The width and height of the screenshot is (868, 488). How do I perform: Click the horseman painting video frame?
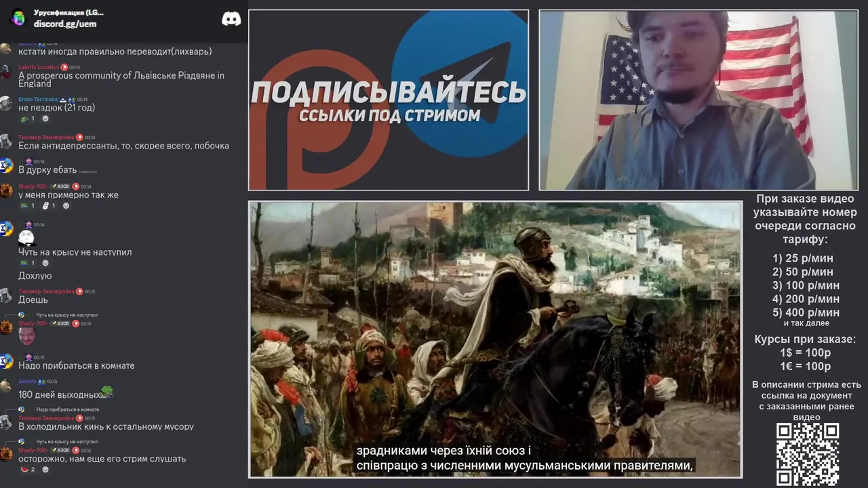coord(495,339)
